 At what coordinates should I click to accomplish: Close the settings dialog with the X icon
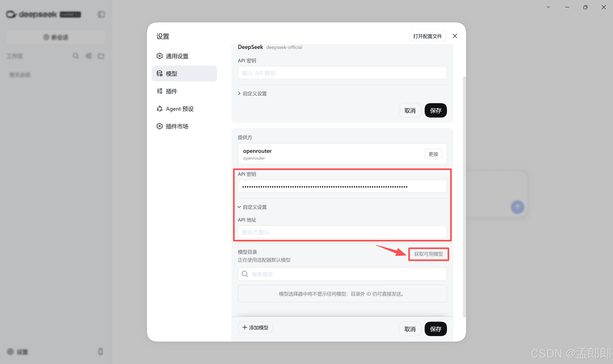click(455, 36)
